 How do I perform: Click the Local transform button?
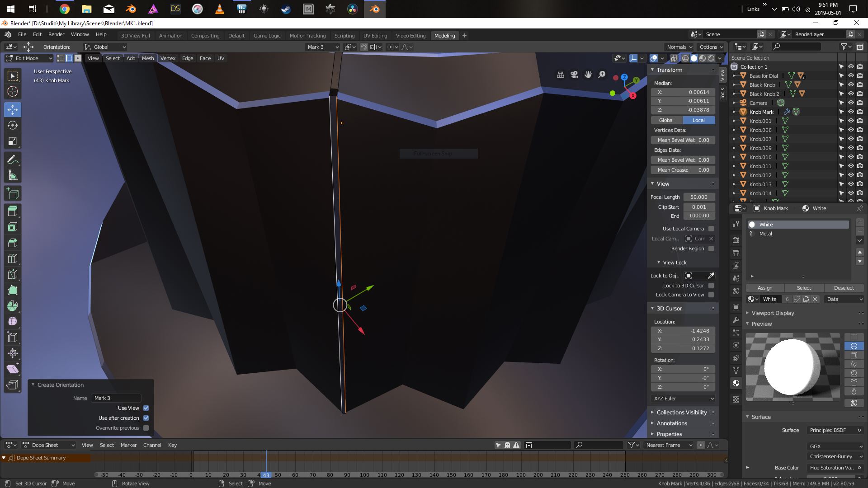click(698, 120)
